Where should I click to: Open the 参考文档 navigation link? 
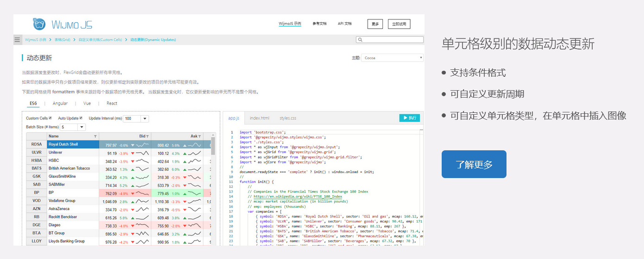pyautogui.click(x=319, y=24)
